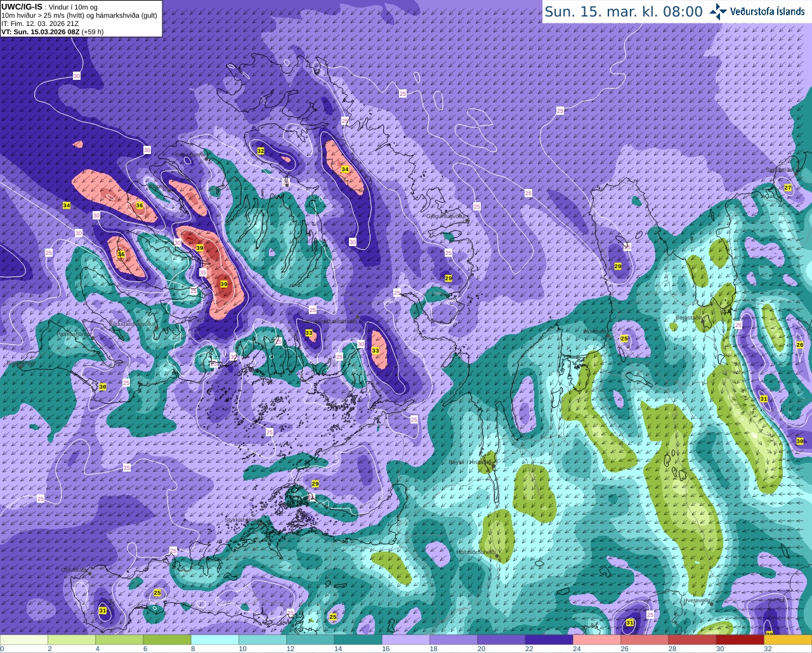This screenshot has height=653, width=812.
Task: Select the date 'Sun. 15. mar. kl. 08:00'
Action: 624,11
